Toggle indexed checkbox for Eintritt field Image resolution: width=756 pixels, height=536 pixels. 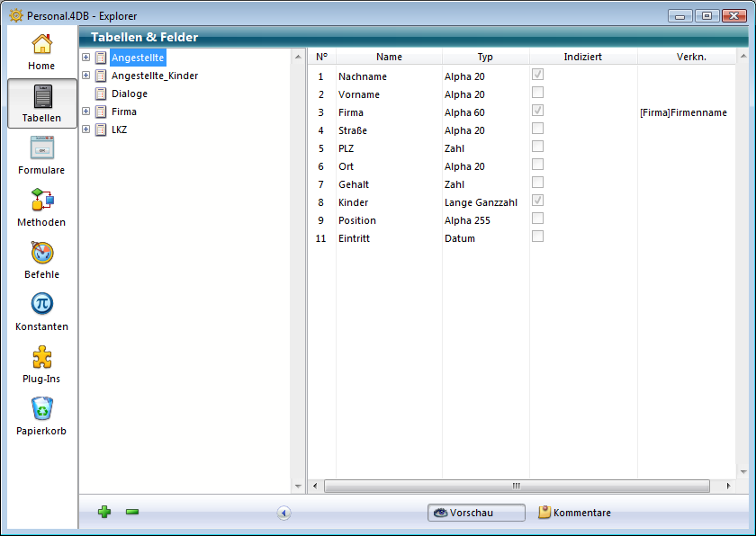coord(538,237)
